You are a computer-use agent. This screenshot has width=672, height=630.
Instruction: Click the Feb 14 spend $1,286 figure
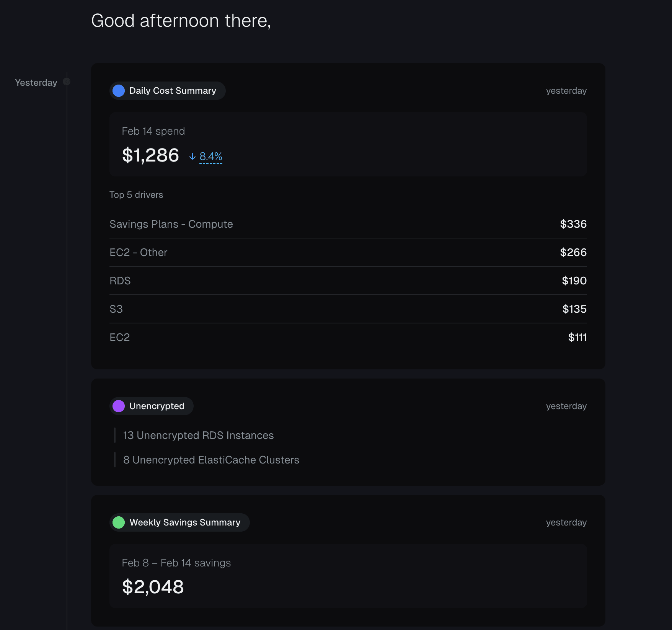[x=150, y=155]
